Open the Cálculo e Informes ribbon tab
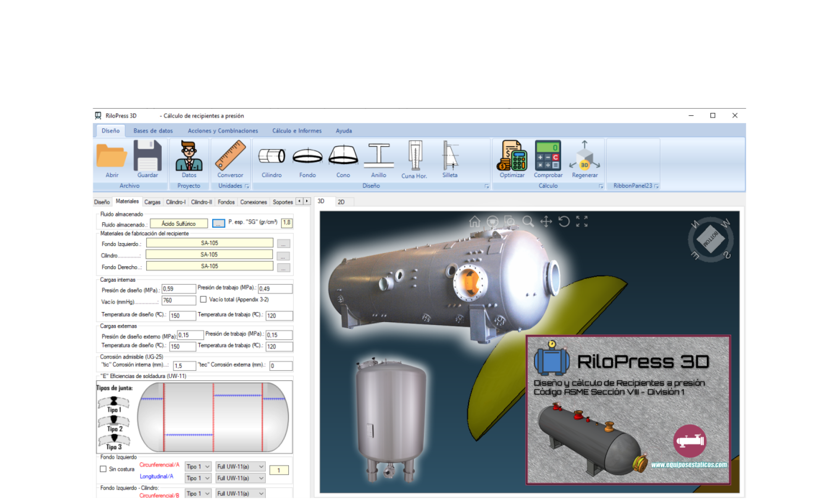 [297, 131]
